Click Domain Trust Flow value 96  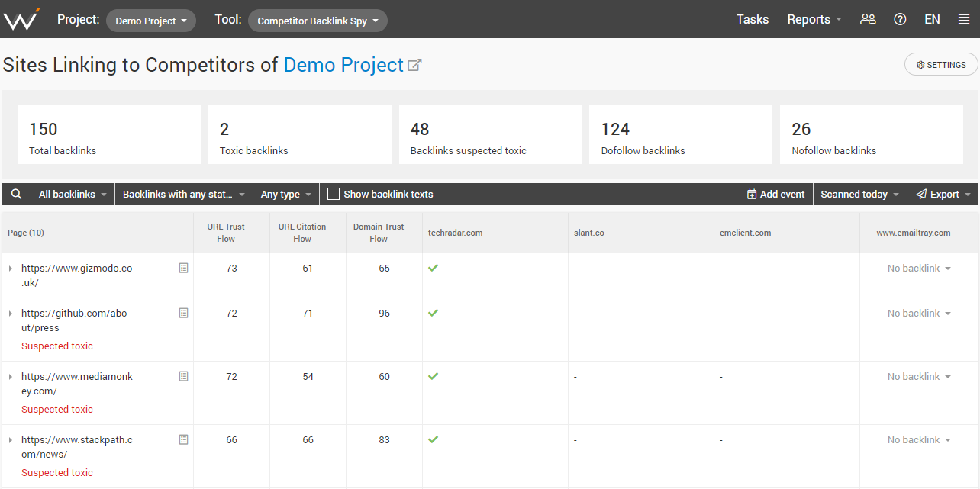[384, 314]
